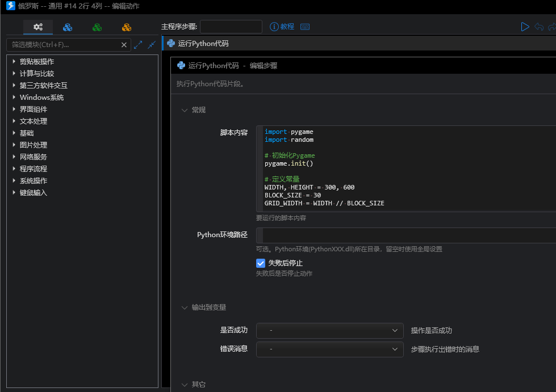Image resolution: width=556 pixels, height=392 pixels.
Task: Open the 错误消息 variable dropdown
Action: 330,349
